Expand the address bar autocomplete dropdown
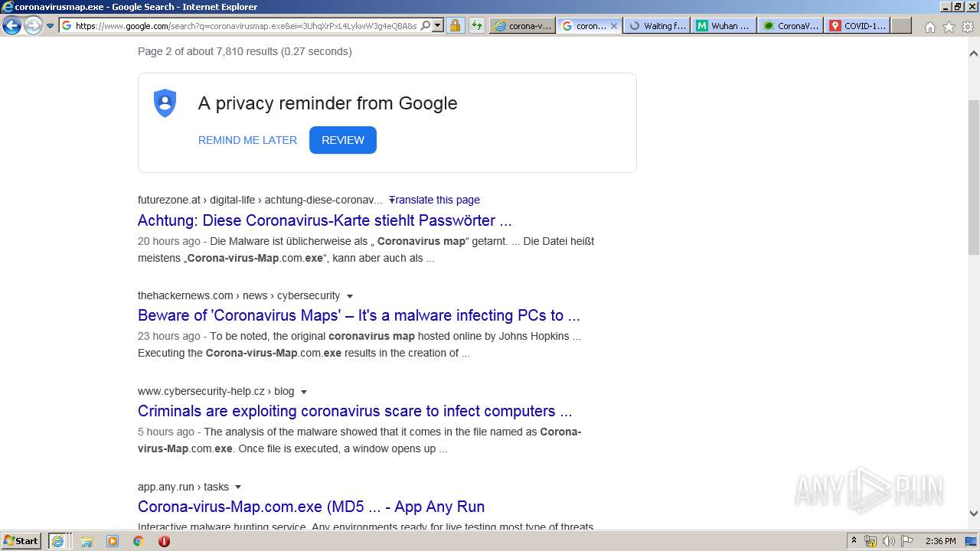The width and height of the screenshot is (980, 551). tap(438, 25)
